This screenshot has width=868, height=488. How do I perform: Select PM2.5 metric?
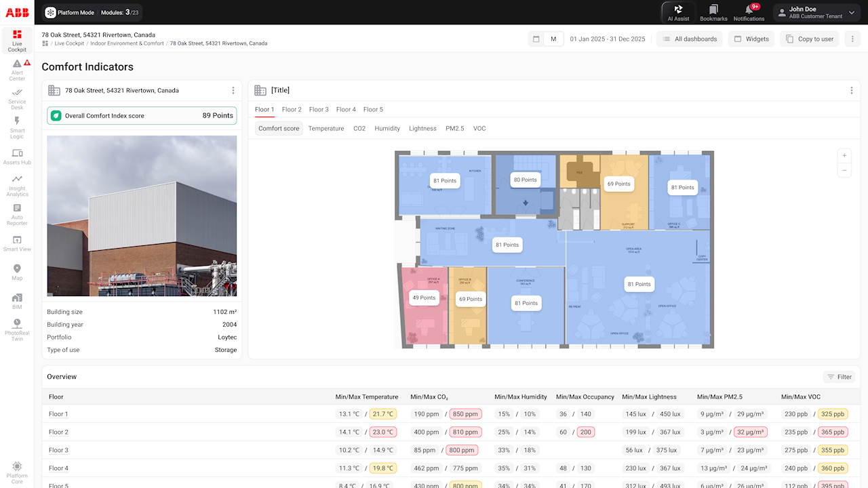pos(455,128)
